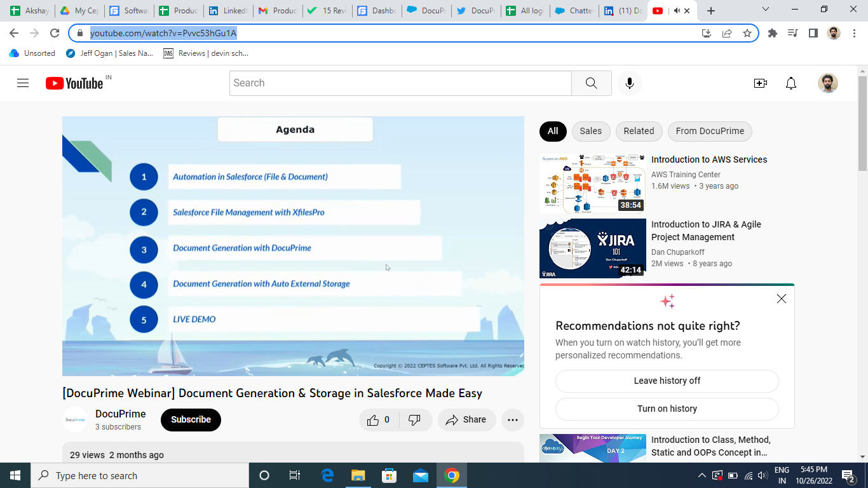Bookmark this page with star icon
Screen dimensions: 868x488
tap(747, 33)
